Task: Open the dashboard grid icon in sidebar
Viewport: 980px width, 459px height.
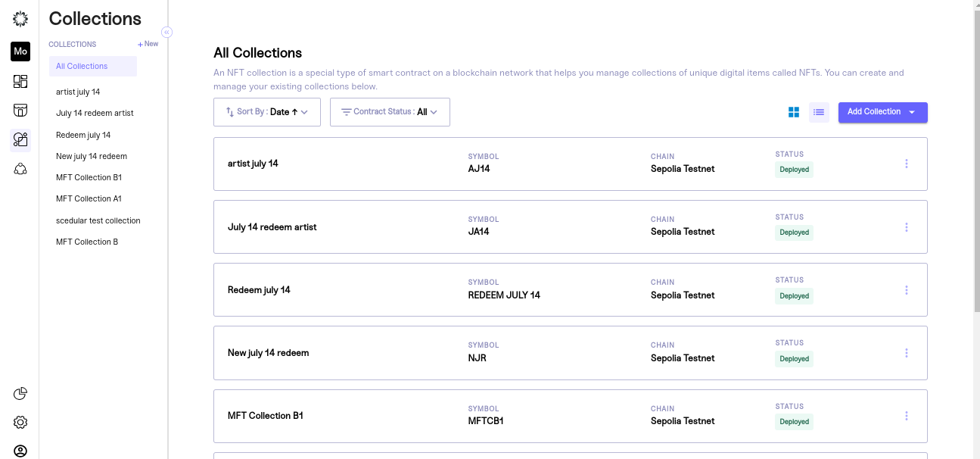Action: coord(20,82)
